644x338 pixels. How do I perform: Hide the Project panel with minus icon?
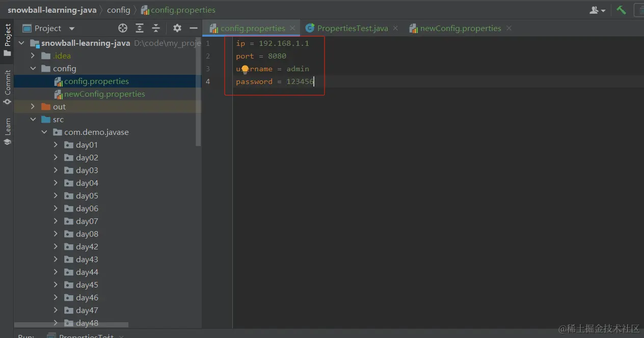193,29
